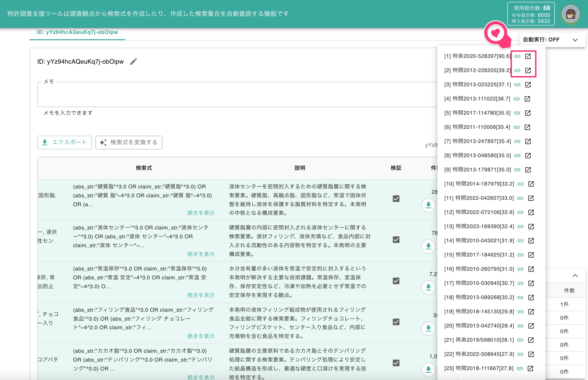Open 特開2017-114780 in external viewer
588x380 pixels.
click(528, 113)
